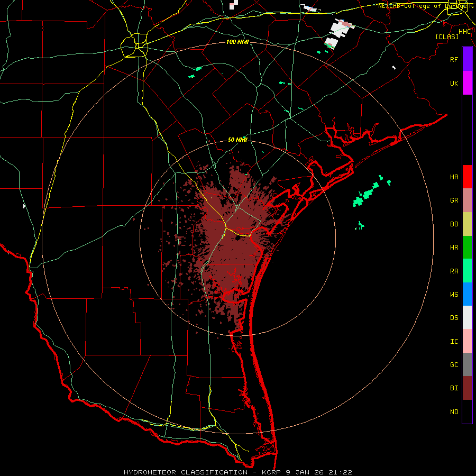This screenshot has height=476, width=476.
Task: Click the "KCRP" radar site identifier
Action: point(272,472)
